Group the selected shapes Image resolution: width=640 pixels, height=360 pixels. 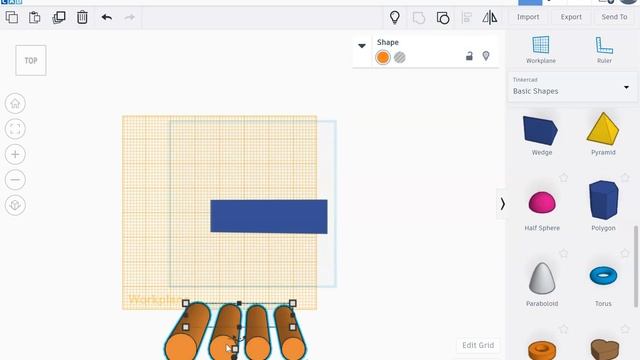click(419, 18)
